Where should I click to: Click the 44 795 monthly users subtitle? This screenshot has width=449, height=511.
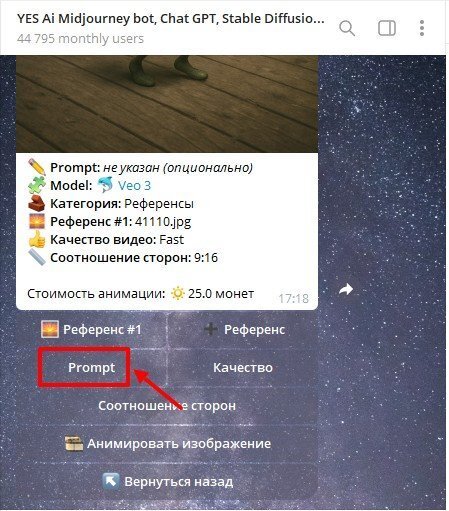80,39
